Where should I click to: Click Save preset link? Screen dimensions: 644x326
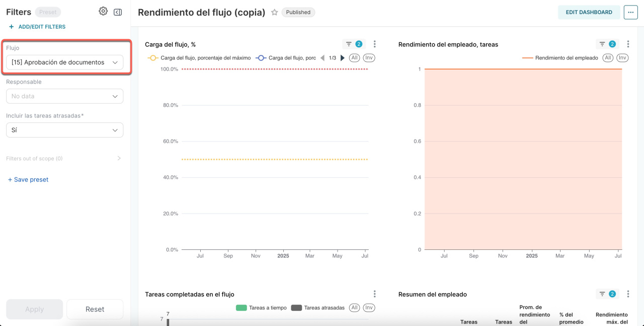(x=28, y=180)
